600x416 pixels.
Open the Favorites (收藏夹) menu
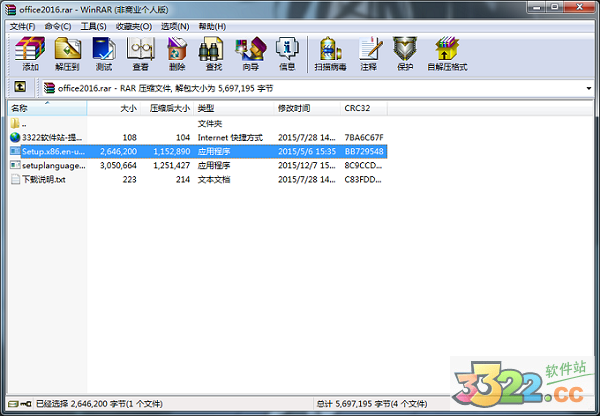[x=134, y=26]
